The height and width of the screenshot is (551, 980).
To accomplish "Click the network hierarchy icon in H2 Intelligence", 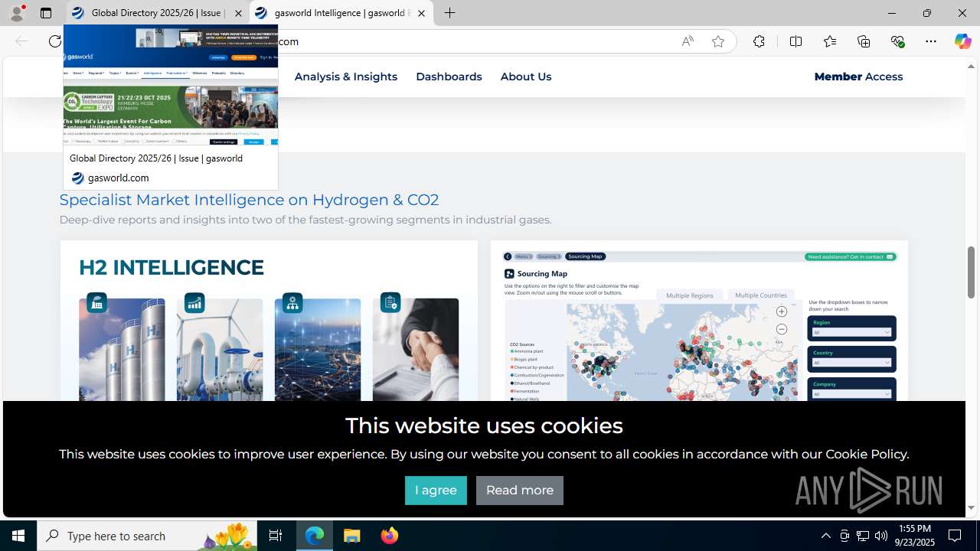I will [x=292, y=303].
